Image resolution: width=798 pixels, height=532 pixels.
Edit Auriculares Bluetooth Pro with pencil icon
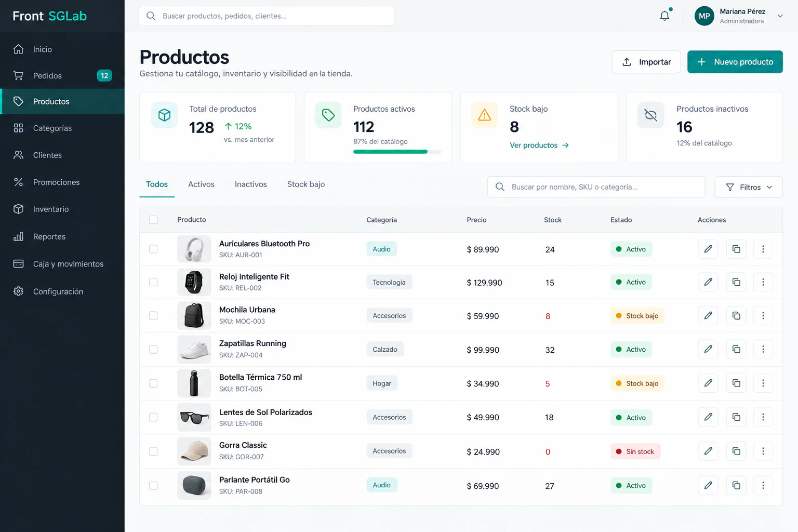(708, 249)
